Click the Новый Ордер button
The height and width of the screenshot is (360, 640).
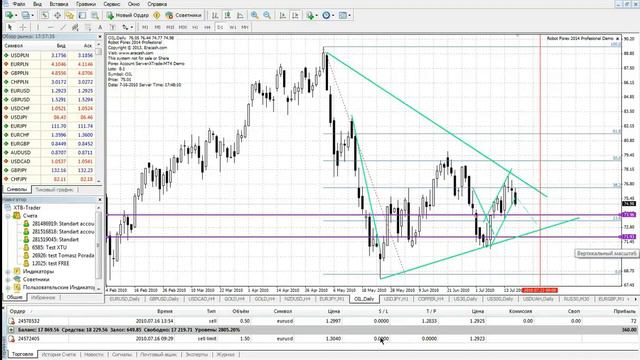point(127,15)
